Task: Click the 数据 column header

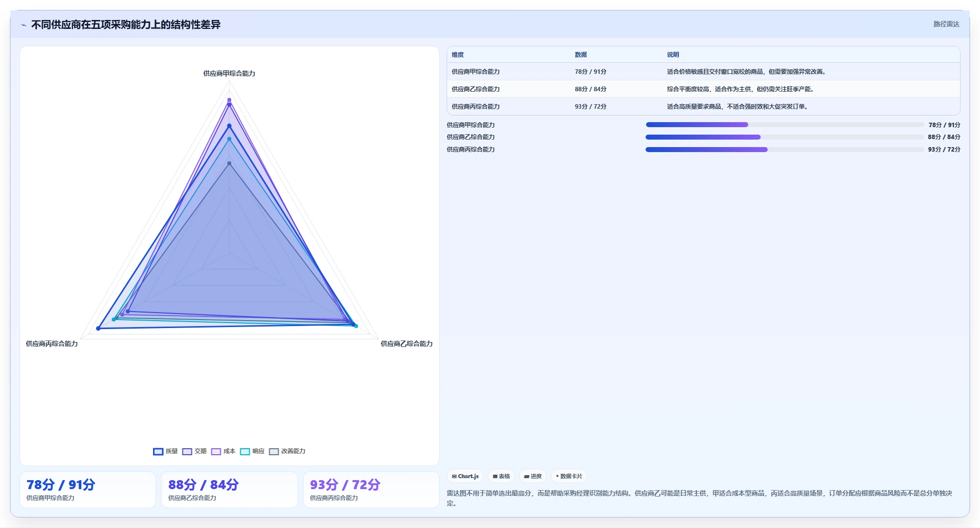Action: pos(581,55)
